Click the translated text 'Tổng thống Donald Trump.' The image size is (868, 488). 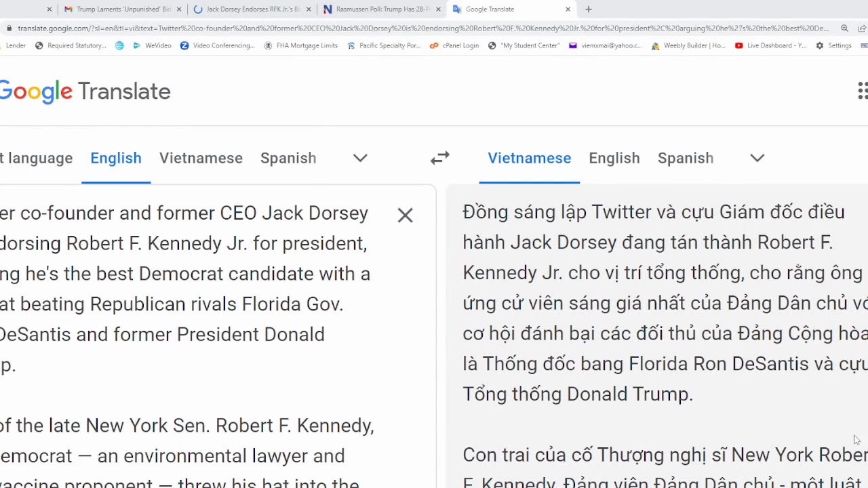tap(578, 394)
